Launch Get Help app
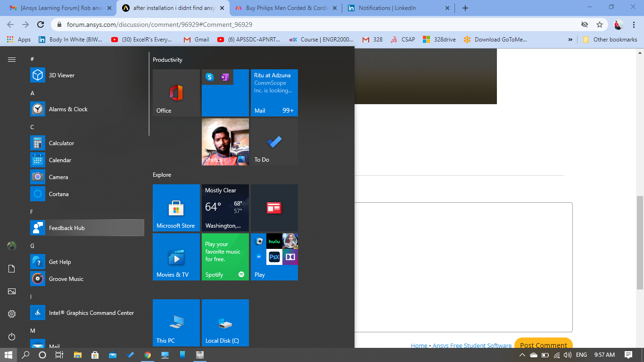 pos(87,262)
